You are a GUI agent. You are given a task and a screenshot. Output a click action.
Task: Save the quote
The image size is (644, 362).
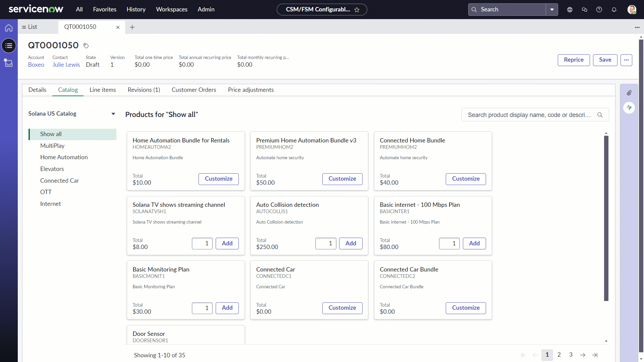point(605,60)
